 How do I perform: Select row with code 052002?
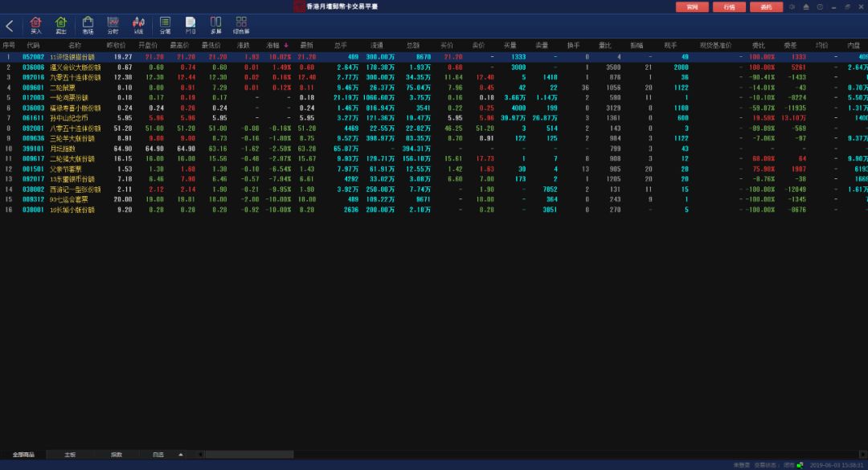(x=434, y=57)
